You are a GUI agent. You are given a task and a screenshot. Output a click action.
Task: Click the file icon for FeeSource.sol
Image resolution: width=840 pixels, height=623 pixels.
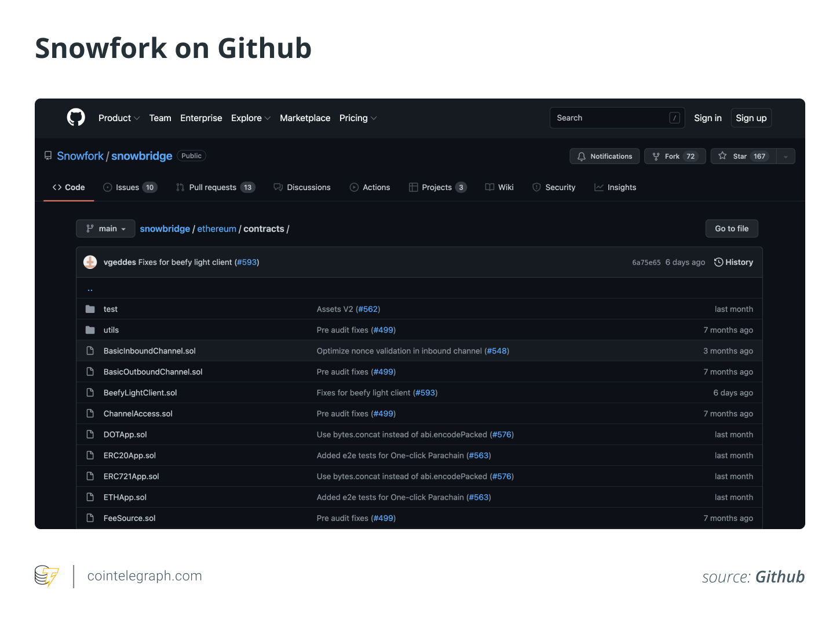tap(90, 518)
